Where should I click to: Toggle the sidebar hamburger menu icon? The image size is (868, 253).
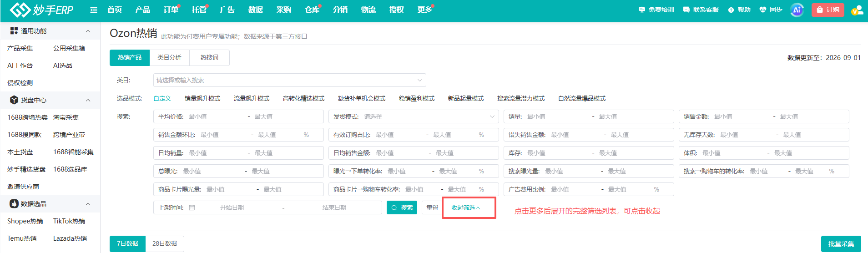point(94,10)
